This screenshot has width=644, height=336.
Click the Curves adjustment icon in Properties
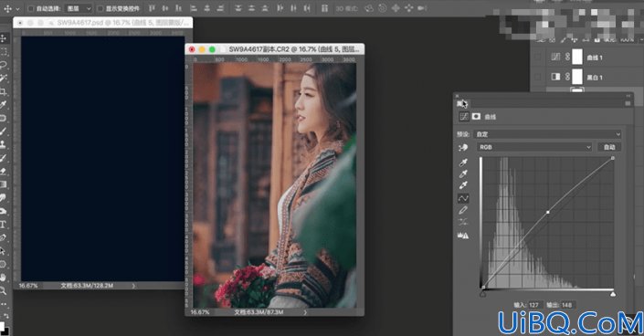[x=464, y=117]
